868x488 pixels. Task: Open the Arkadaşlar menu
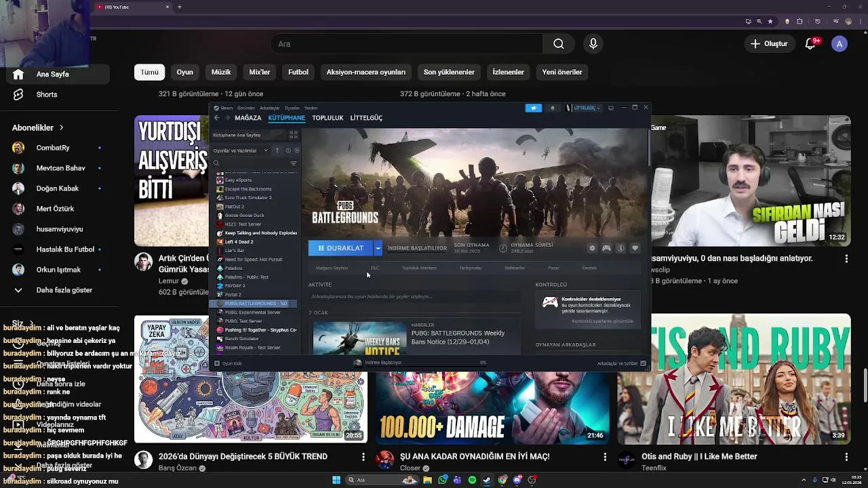coord(270,108)
